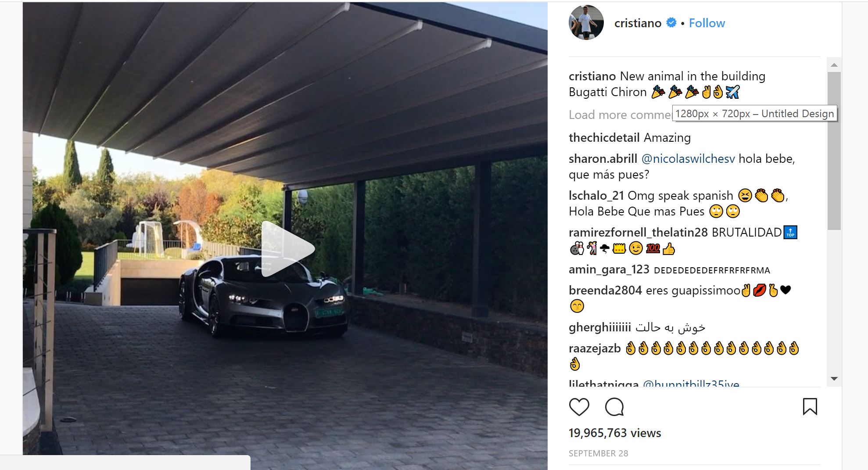Open lschalo_21 commenter profile
This screenshot has height=470, width=868.
(596, 196)
